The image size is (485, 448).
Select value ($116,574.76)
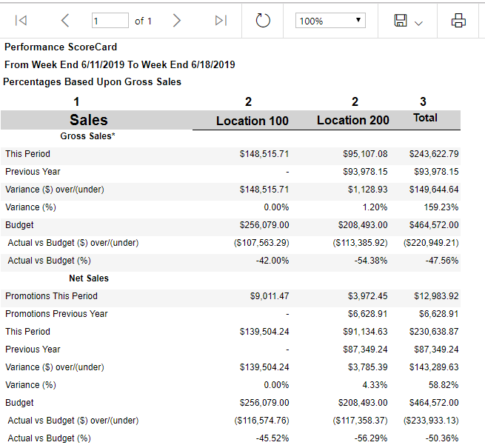(x=261, y=421)
